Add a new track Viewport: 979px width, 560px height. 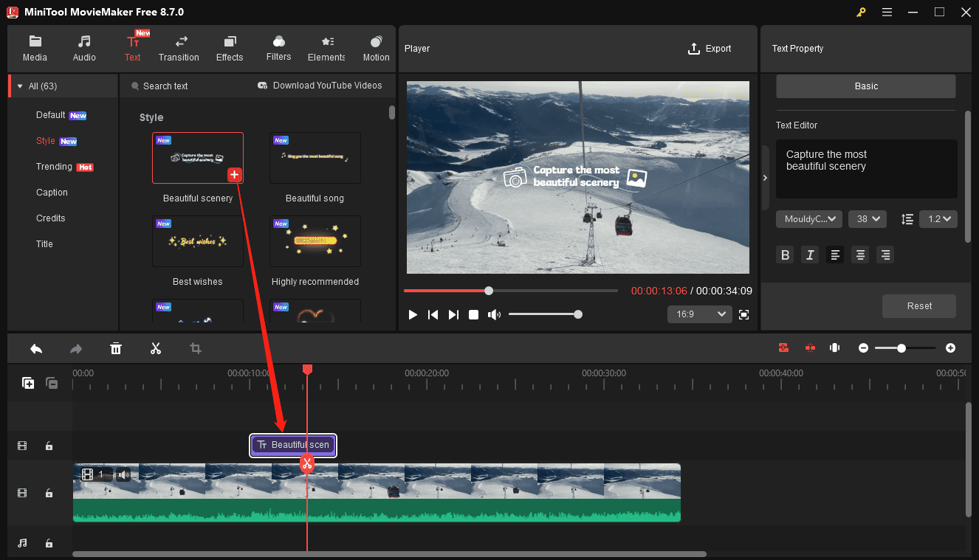pyautogui.click(x=28, y=383)
